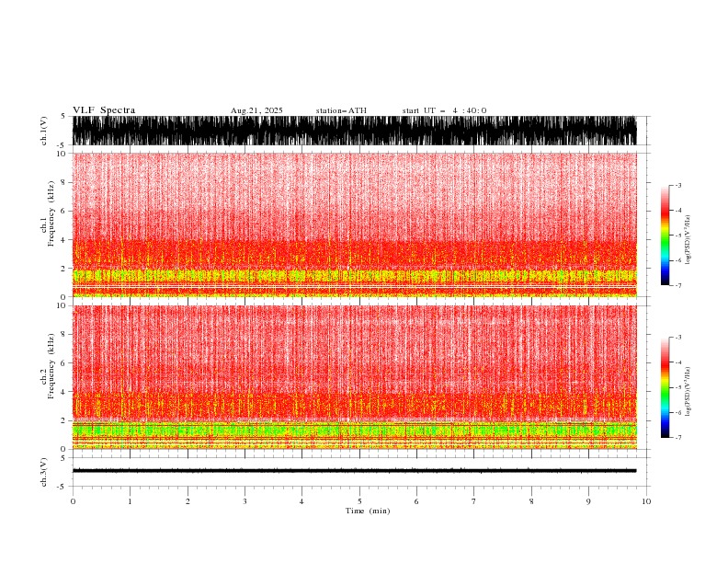This screenshot has width=728, height=563.
Task: Click the "-3" tick on upper colorbar
Action: pos(678,185)
